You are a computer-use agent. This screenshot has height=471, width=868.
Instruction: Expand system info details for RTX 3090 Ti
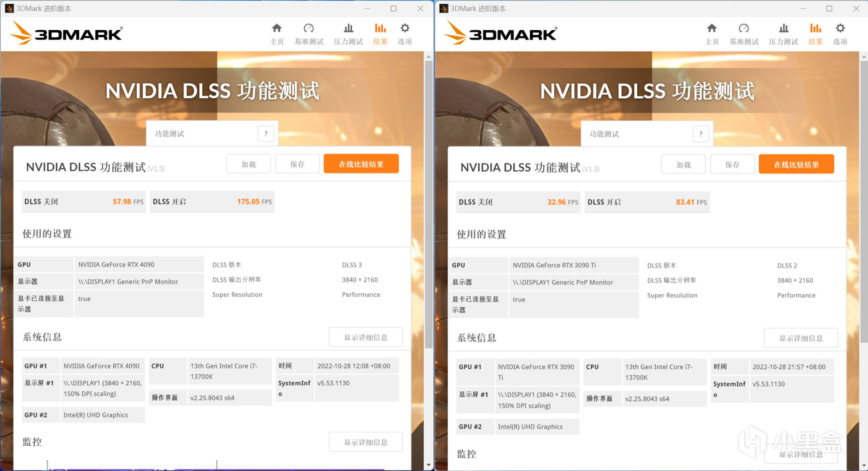[x=800, y=338]
